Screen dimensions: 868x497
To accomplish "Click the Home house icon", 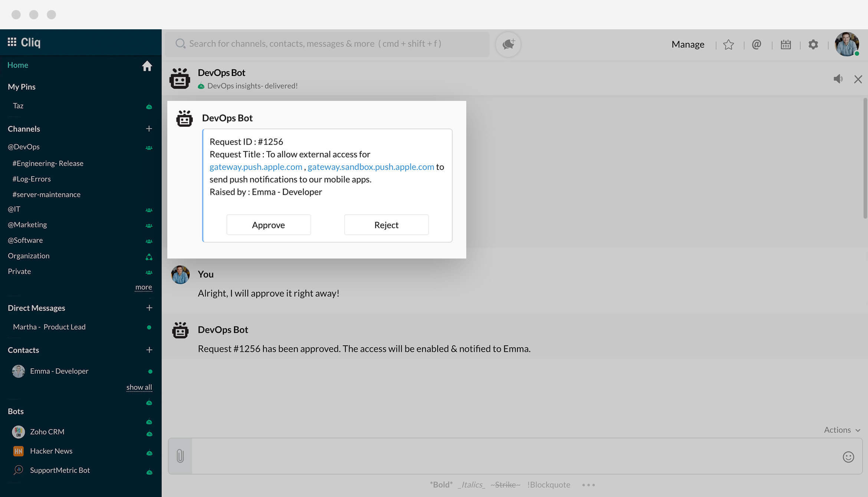I will point(147,66).
